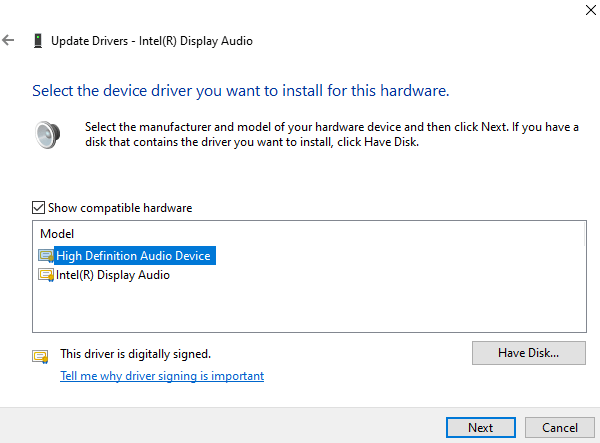
Task: Click the certificate icon next to High Definition Audio Device
Action: (x=46, y=256)
